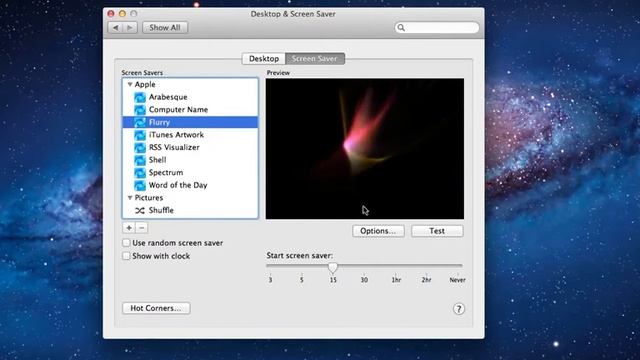
Task: Go forward with the right arrow button
Action: click(x=130, y=27)
